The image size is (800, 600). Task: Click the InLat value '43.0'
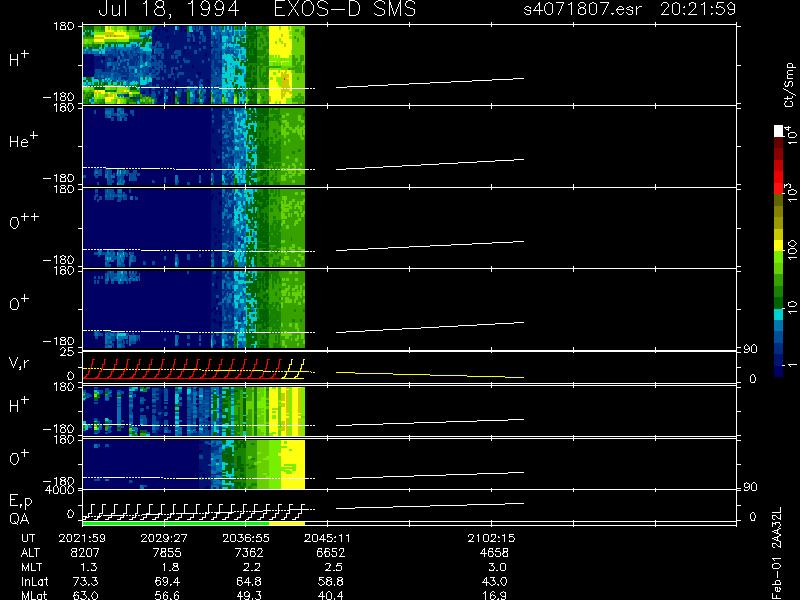click(494, 582)
